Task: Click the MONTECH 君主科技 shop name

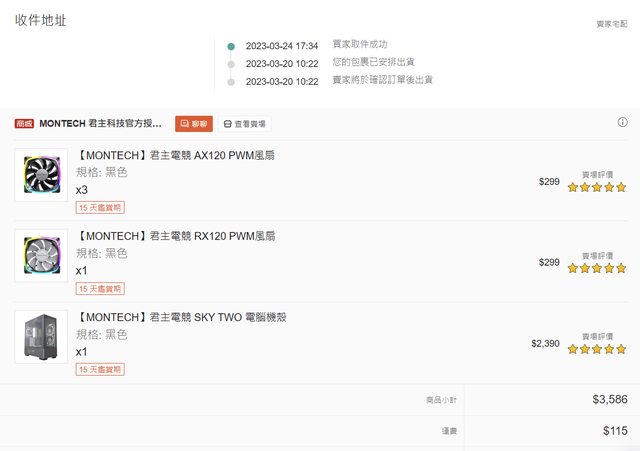Action: 100,124
